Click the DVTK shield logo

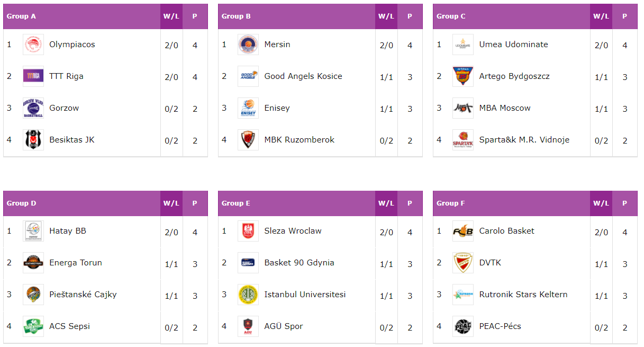(x=463, y=263)
